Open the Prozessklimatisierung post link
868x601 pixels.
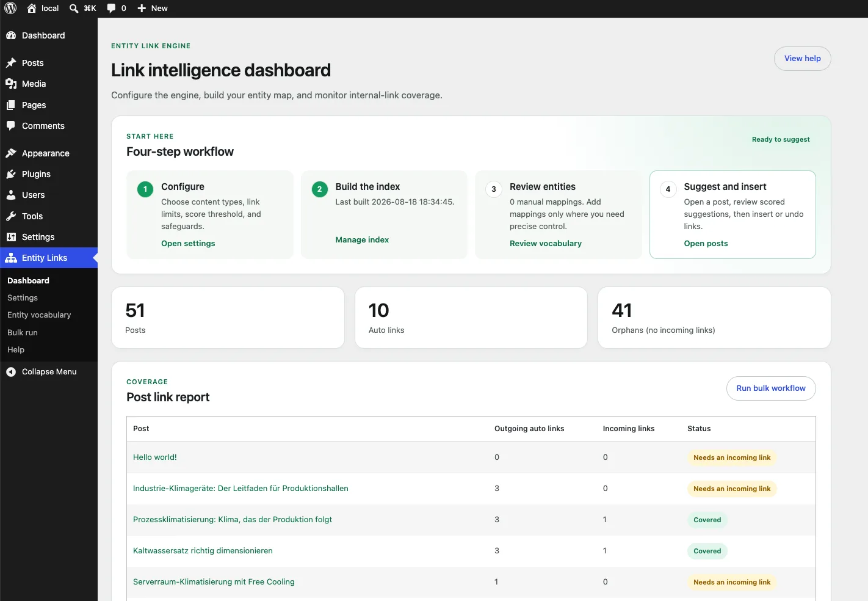pyautogui.click(x=233, y=519)
